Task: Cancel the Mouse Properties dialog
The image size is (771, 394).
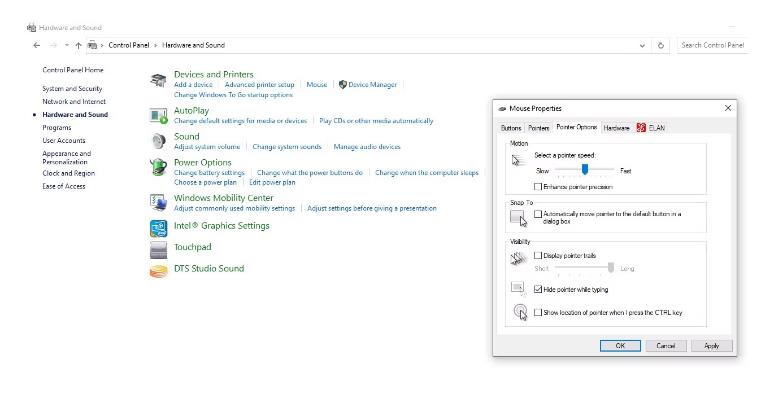Action: pos(666,346)
